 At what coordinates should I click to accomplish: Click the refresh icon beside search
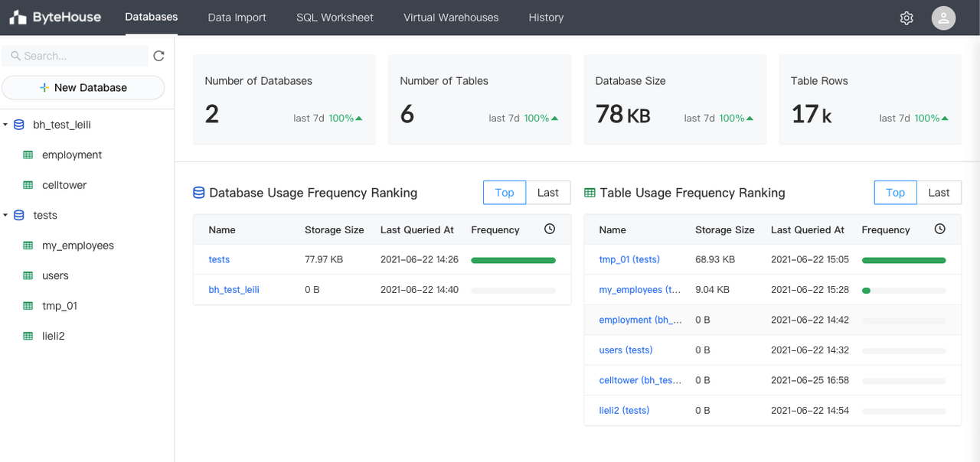pyautogui.click(x=158, y=56)
